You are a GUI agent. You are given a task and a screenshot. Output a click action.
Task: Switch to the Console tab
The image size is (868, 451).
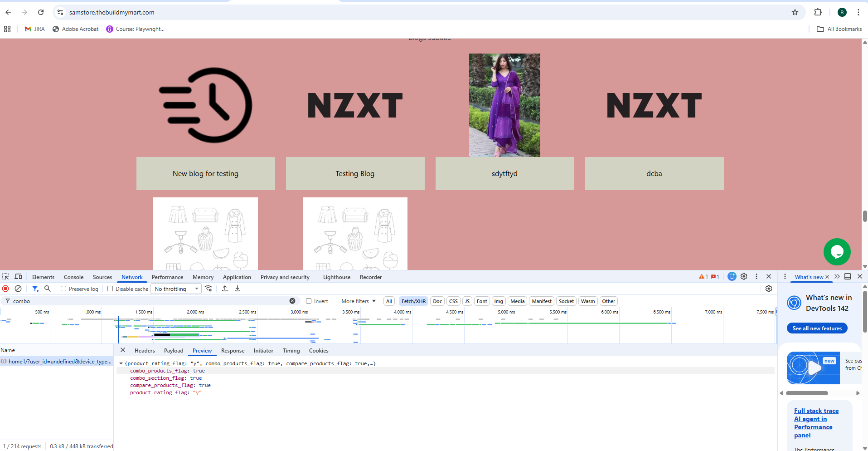tap(73, 277)
